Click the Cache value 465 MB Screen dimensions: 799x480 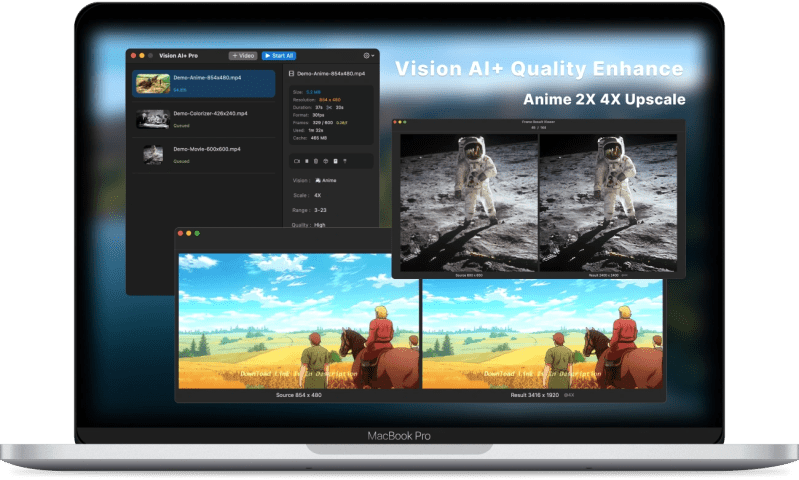point(319,138)
